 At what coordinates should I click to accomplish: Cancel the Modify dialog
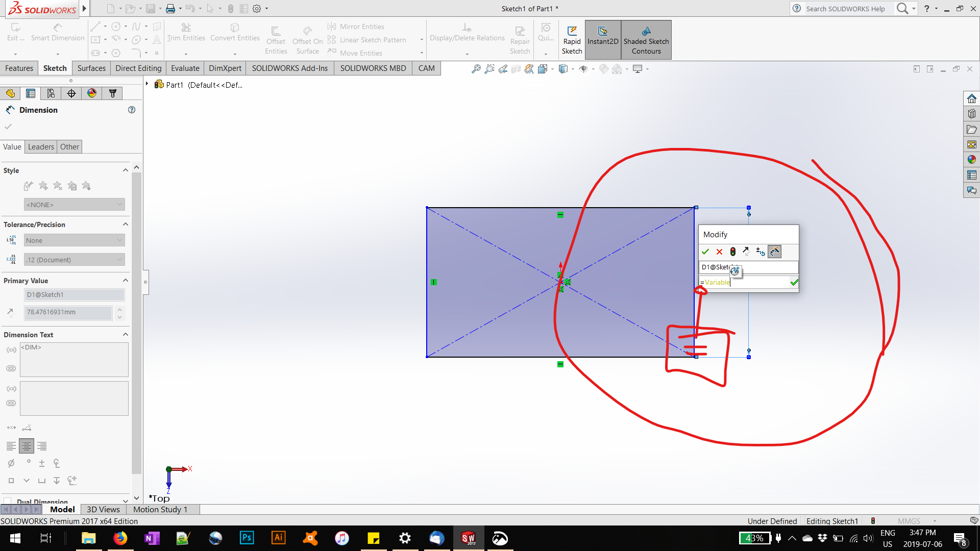tap(719, 252)
